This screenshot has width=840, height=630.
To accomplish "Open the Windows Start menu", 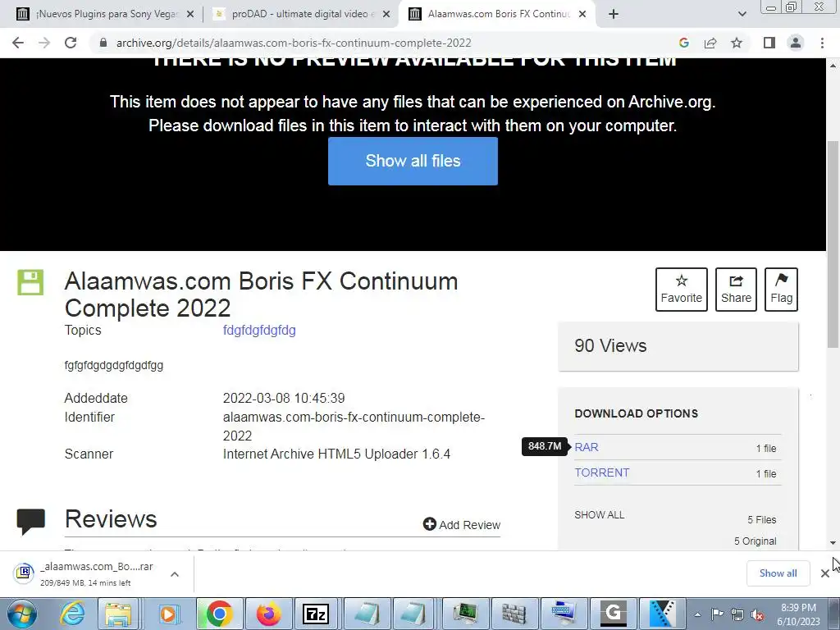I will coord(21,614).
